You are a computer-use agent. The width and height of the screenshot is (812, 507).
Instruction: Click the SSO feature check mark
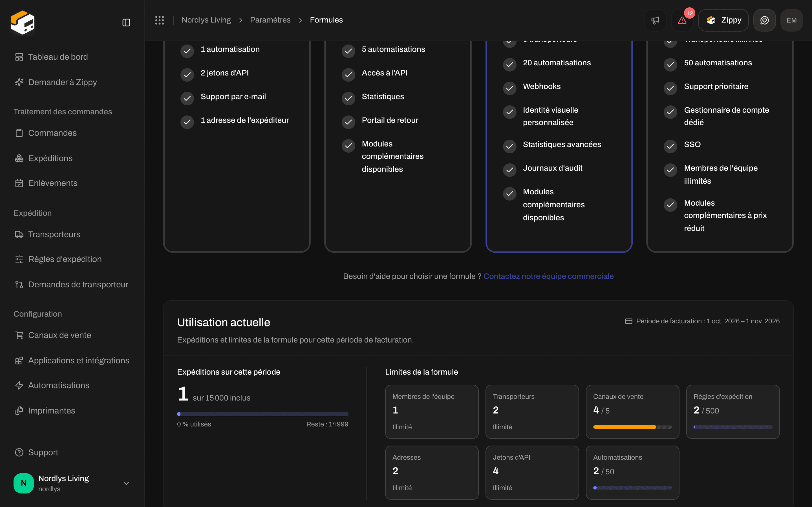[x=670, y=146]
